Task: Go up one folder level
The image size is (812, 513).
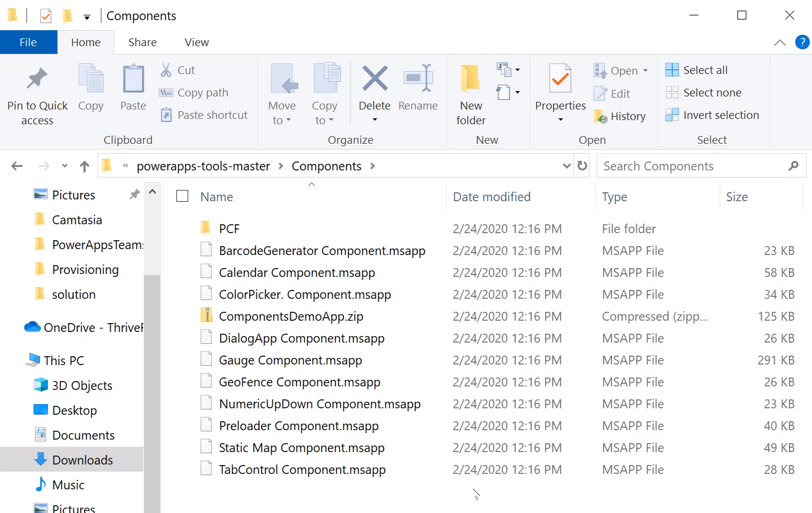Action: 85,166
